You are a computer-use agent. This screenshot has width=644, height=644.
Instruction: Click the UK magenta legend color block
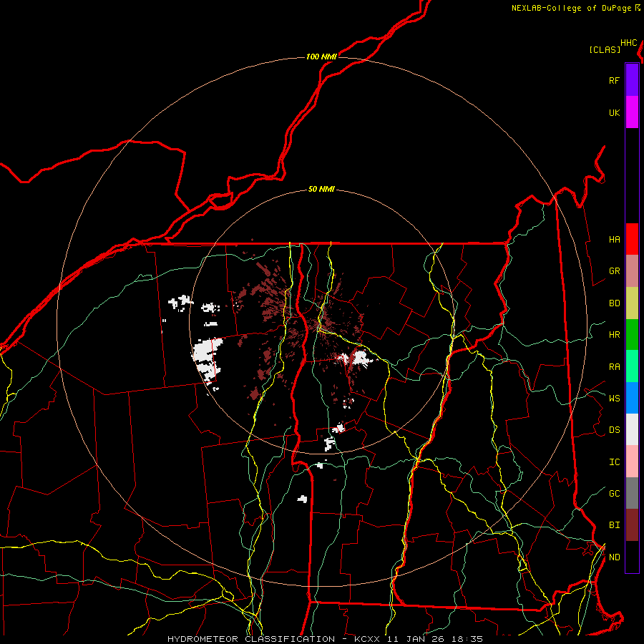point(632,112)
